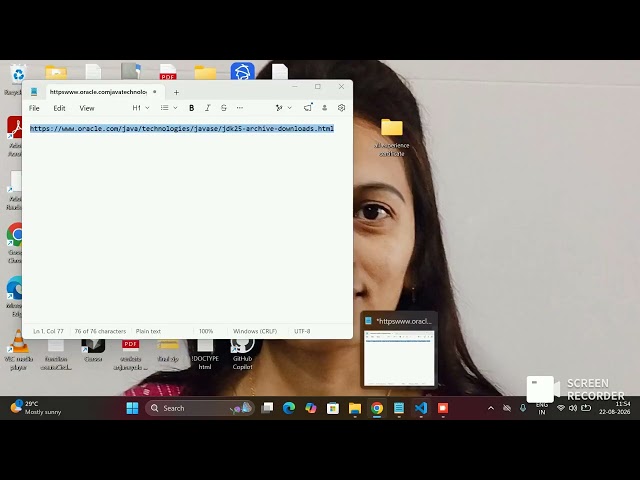Click the 76 of 76 characters counter
This screenshot has width=640, height=480.
click(100, 331)
